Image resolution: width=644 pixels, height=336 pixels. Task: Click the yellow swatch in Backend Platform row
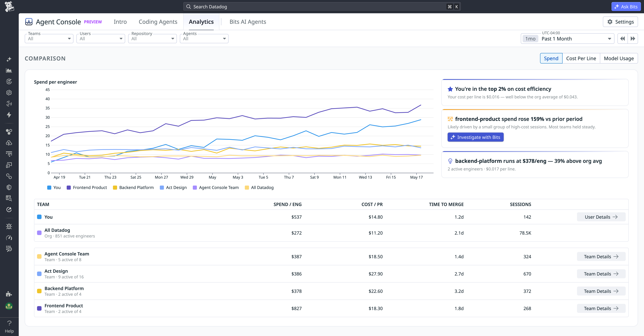[39, 291]
